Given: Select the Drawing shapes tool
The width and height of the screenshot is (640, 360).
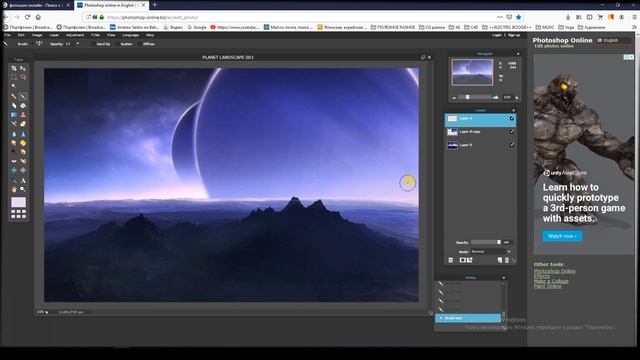Looking at the screenshot, I should (x=23, y=124).
